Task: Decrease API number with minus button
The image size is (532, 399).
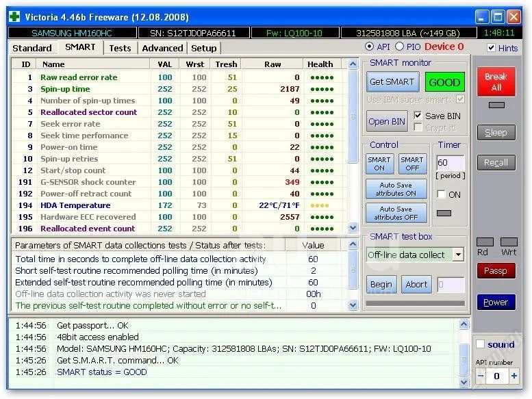Action: [481, 376]
